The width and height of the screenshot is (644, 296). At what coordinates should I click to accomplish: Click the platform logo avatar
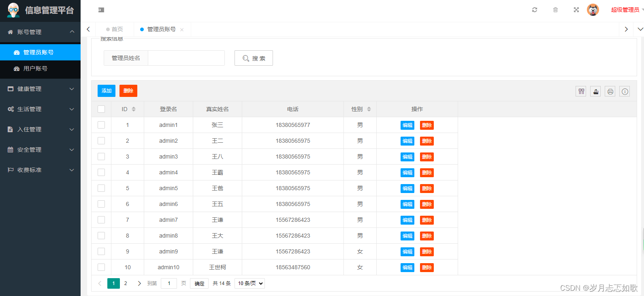[x=13, y=10]
